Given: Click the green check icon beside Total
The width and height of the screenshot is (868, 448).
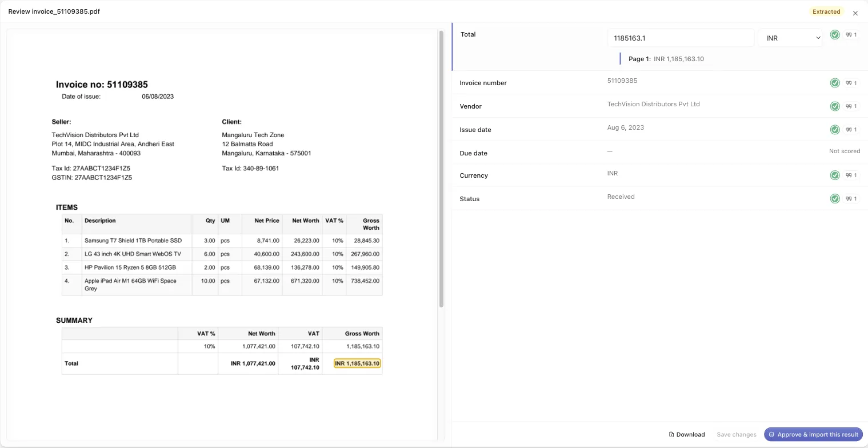Looking at the screenshot, I should 835,35.
